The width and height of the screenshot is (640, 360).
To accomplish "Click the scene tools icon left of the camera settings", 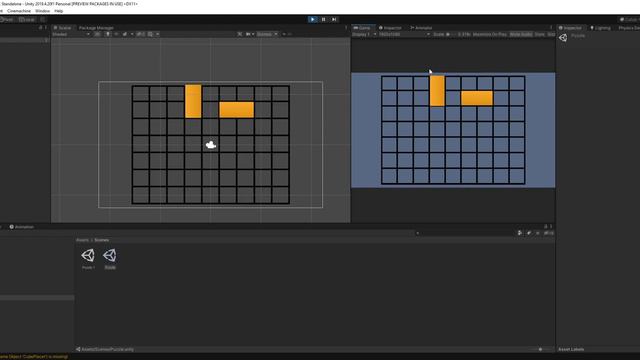I will (x=240, y=34).
